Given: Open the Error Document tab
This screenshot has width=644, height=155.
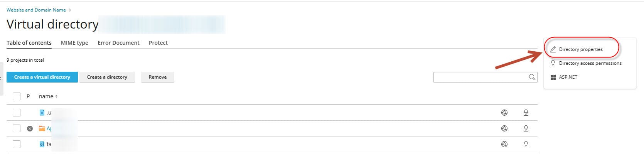Looking at the screenshot, I should tap(118, 43).
